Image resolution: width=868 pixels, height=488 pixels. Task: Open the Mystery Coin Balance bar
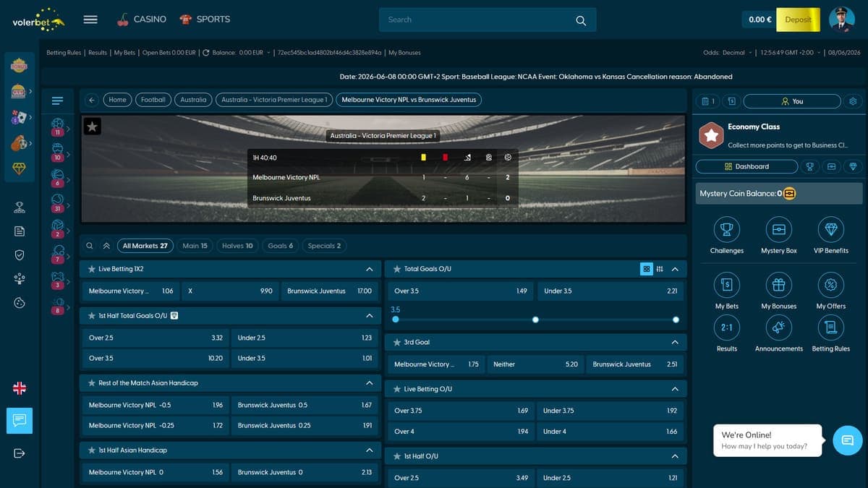coord(779,194)
